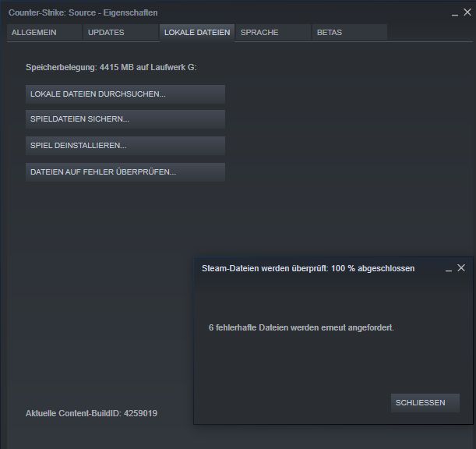This screenshot has width=476, height=449.
Task: Click the Counter-Strike: Source - Eigenschaften title
Action: (83, 12)
